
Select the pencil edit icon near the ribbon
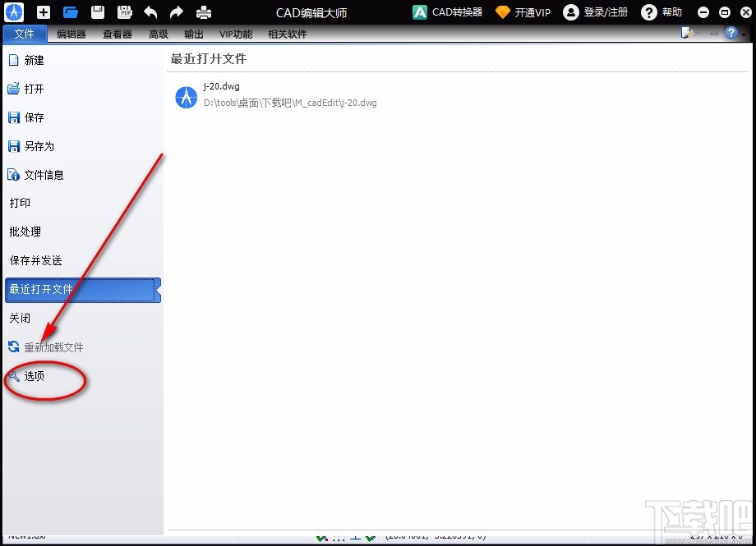(687, 32)
